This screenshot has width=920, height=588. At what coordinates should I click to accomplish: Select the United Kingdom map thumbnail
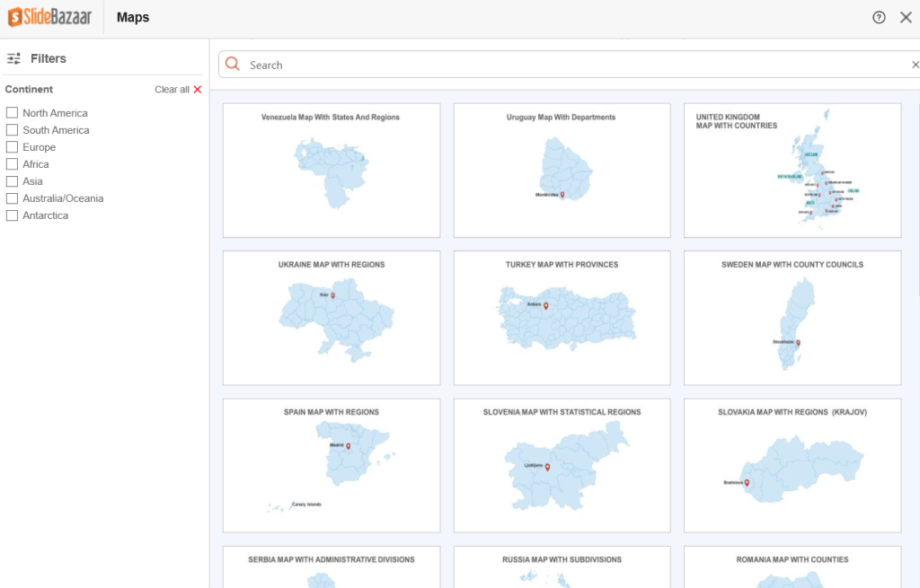coord(792,171)
